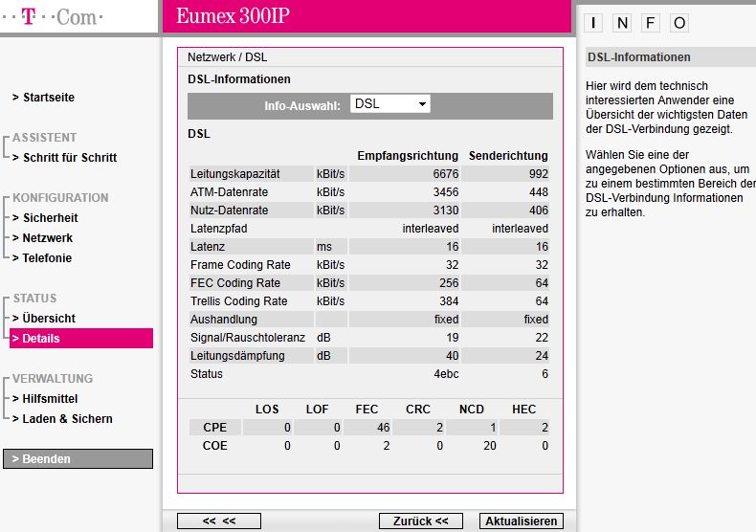756x532 pixels.
Task: Click the Beenden button
Action: tap(78, 458)
